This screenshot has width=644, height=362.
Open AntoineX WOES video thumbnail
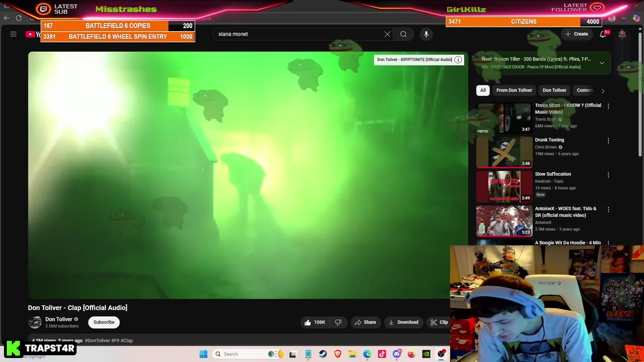[504, 221]
